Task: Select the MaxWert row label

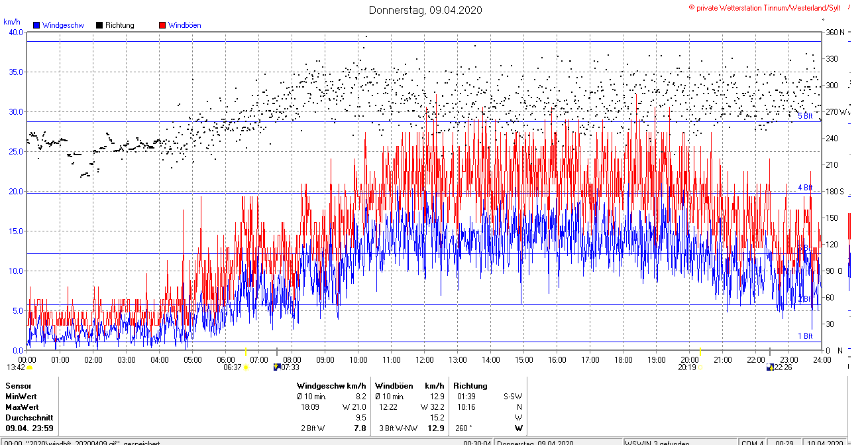Action: (x=22, y=407)
